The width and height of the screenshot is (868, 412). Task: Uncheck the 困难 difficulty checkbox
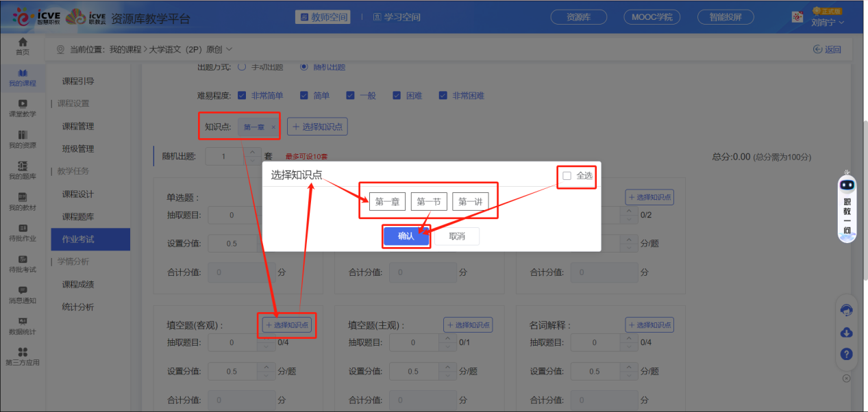click(x=396, y=96)
